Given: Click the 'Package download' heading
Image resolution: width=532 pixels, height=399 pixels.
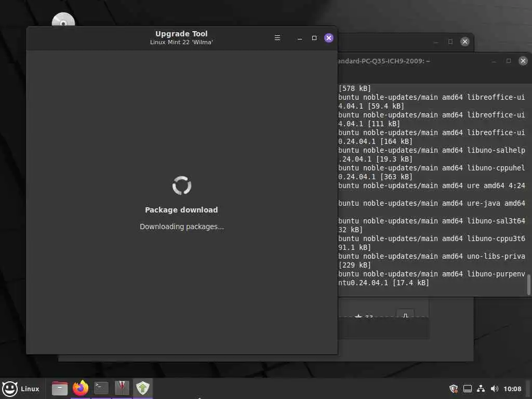Looking at the screenshot, I should 181,210.
